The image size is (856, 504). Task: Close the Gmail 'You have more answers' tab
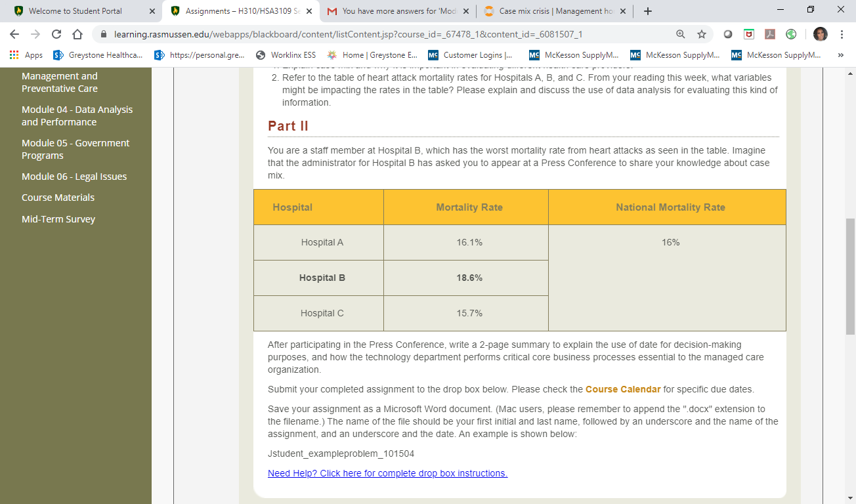point(465,11)
